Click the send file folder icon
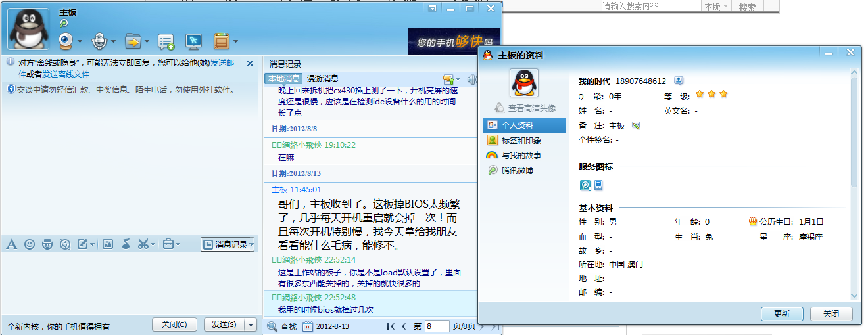The height and width of the screenshot is (335, 868). [133, 41]
